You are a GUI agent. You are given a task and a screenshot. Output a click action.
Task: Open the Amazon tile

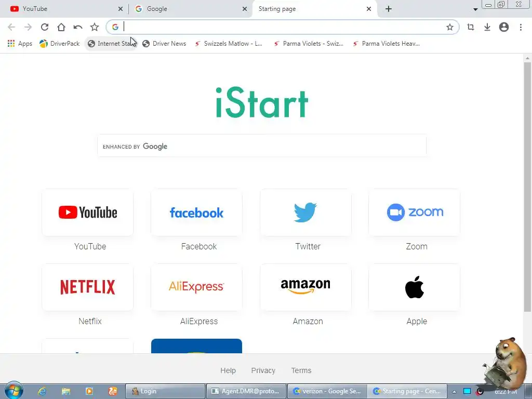click(x=305, y=287)
